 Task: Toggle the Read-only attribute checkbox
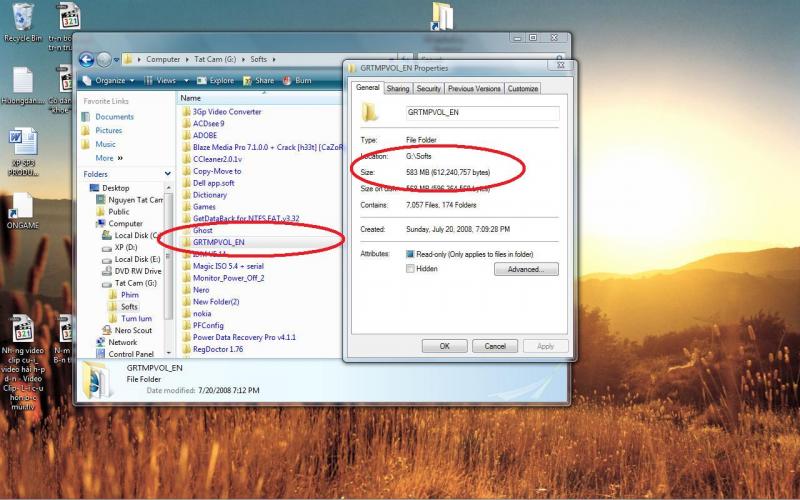(410, 254)
